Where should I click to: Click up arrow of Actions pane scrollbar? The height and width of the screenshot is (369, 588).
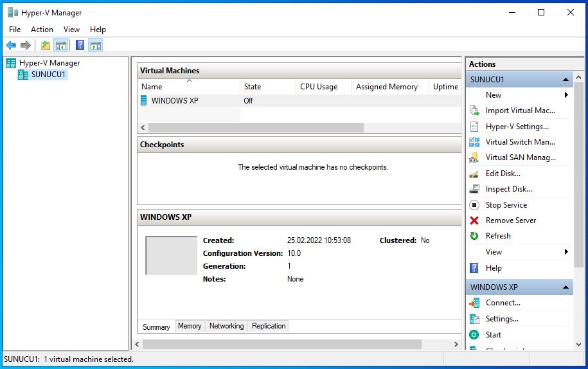578,77
